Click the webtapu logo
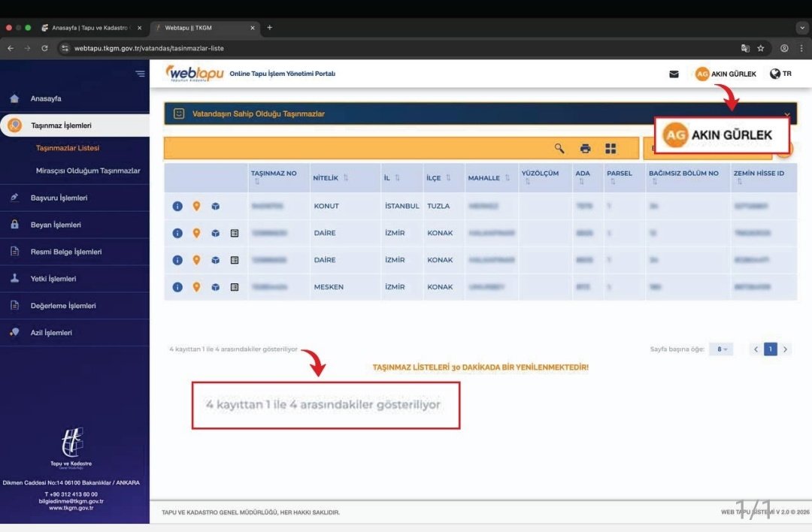812x532 pixels. tap(195, 74)
